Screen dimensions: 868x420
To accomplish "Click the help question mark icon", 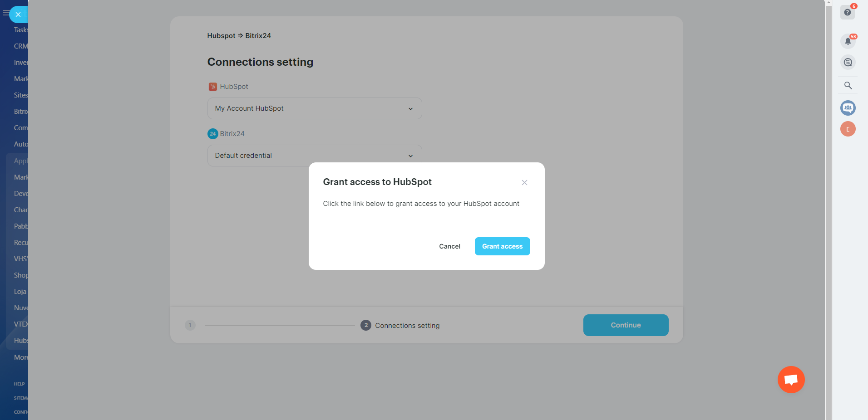I will click(x=847, y=12).
